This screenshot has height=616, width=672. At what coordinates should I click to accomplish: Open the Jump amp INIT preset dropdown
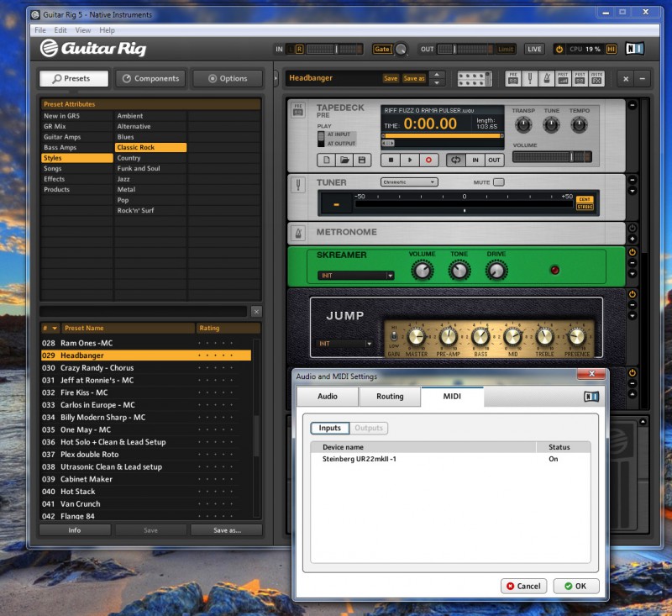pos(345,344)
